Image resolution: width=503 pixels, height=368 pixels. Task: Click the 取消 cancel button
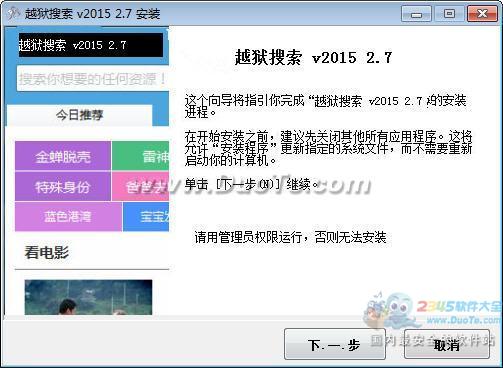click(x=447, y=344)
